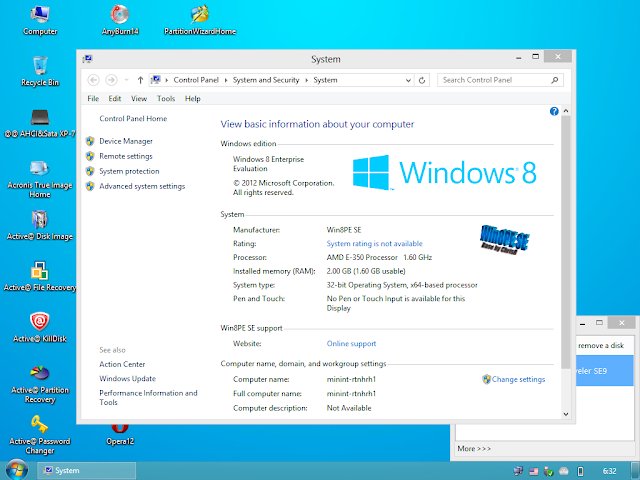Click the back arrow in System window

point(93,80)
